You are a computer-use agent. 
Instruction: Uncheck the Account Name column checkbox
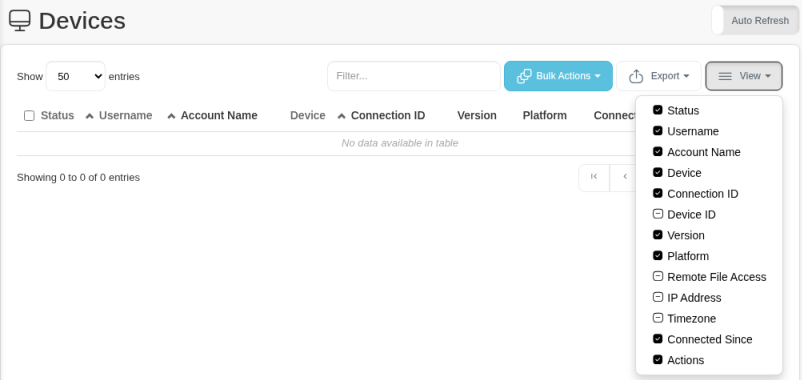click(658, 152)
